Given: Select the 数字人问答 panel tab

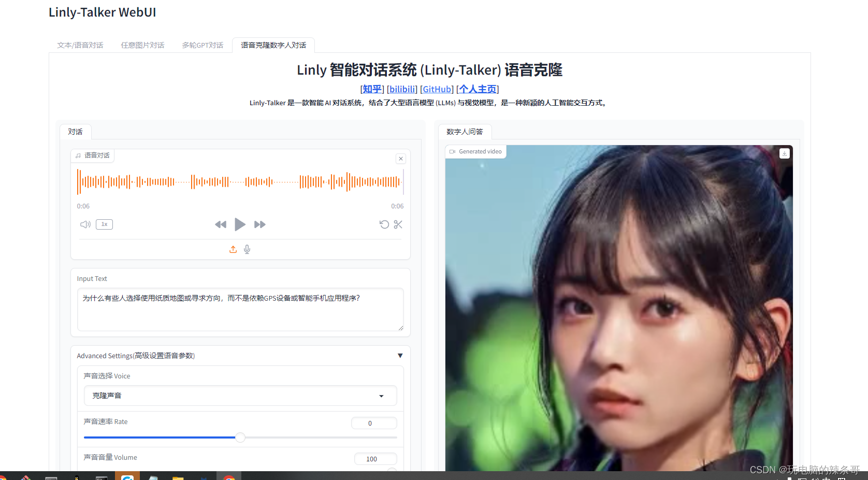Looking at the screenshot, I should click(465, 132).
